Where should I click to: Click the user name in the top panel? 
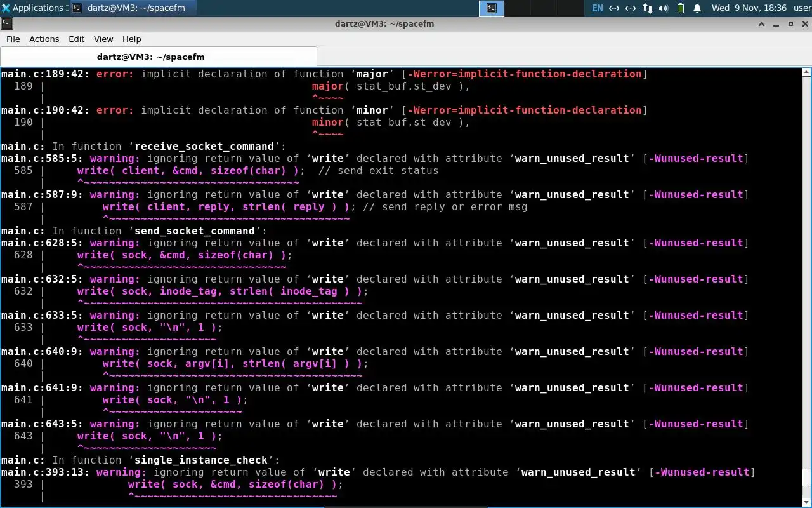click(x=802, y=8)
